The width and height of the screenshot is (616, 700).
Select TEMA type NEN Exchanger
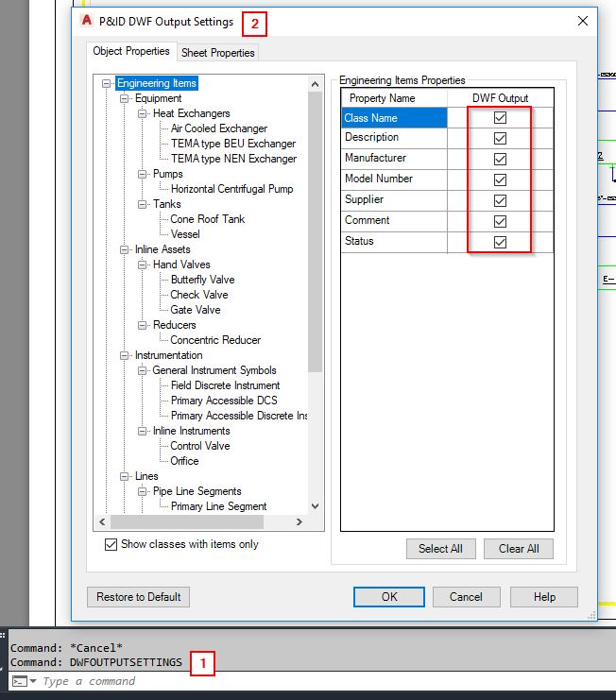coord(233,159)
